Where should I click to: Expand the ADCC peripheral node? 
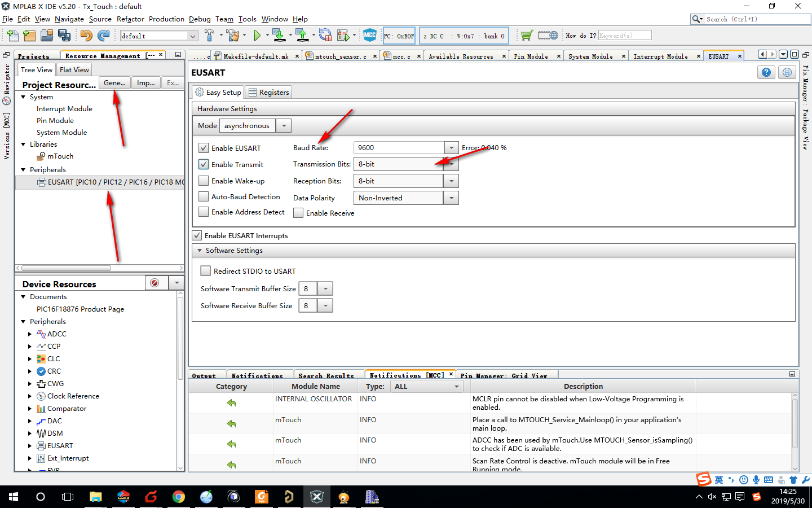coord(30,334)
